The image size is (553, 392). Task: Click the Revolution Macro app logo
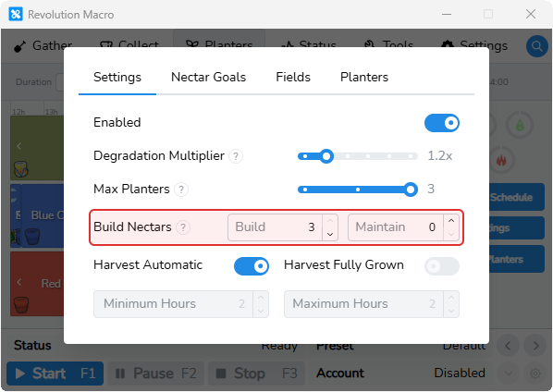point(16,15)
